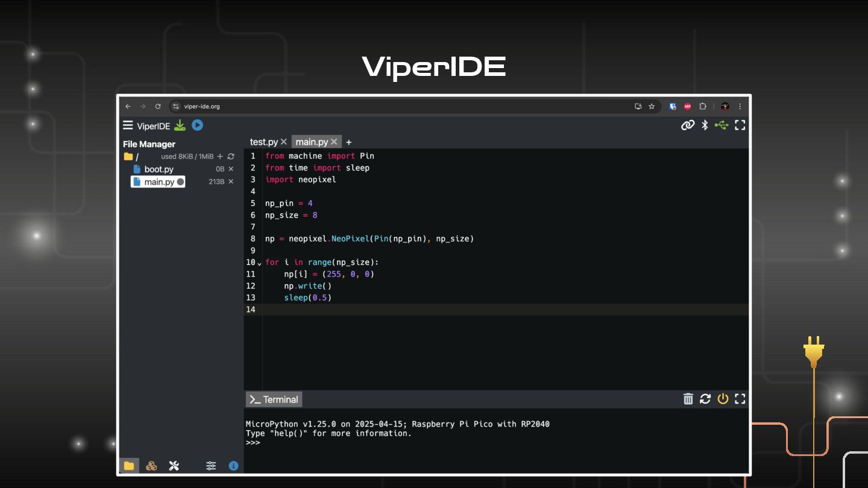The width and height of the screenshot is (868, 488).
Task: Click the '213B' size next to main.py
Action: coord(216,181)
